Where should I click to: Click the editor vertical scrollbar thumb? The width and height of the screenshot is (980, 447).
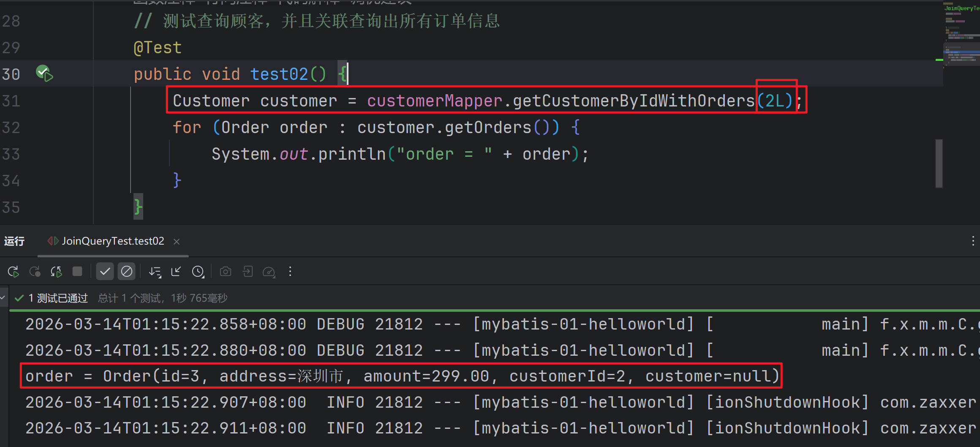pos(939,163)
